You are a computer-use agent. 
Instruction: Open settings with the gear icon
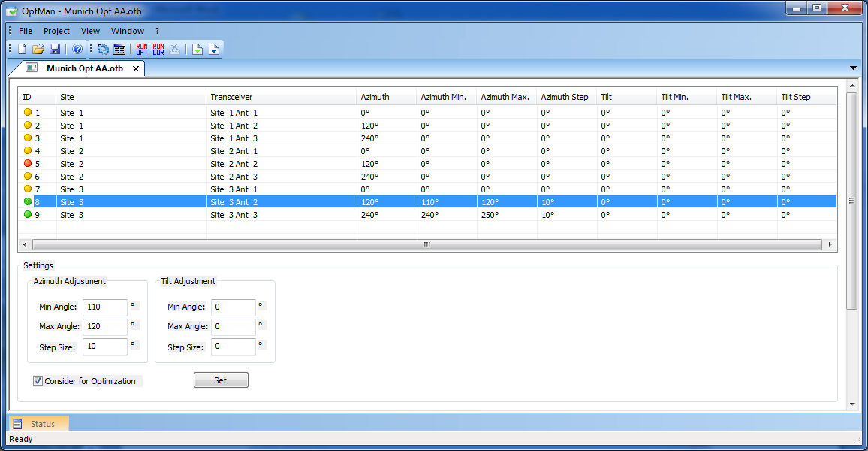(x=104, y=50)
